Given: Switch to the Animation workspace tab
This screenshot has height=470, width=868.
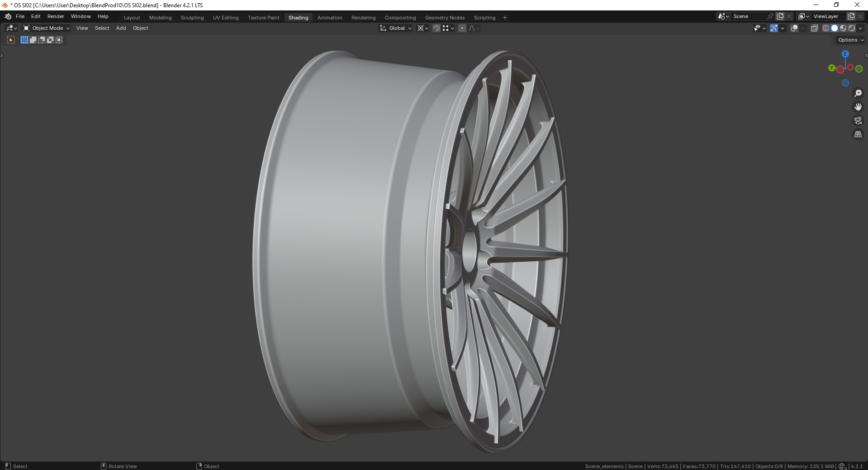Looking at the screenshot, I should click(x=330, y=18).
